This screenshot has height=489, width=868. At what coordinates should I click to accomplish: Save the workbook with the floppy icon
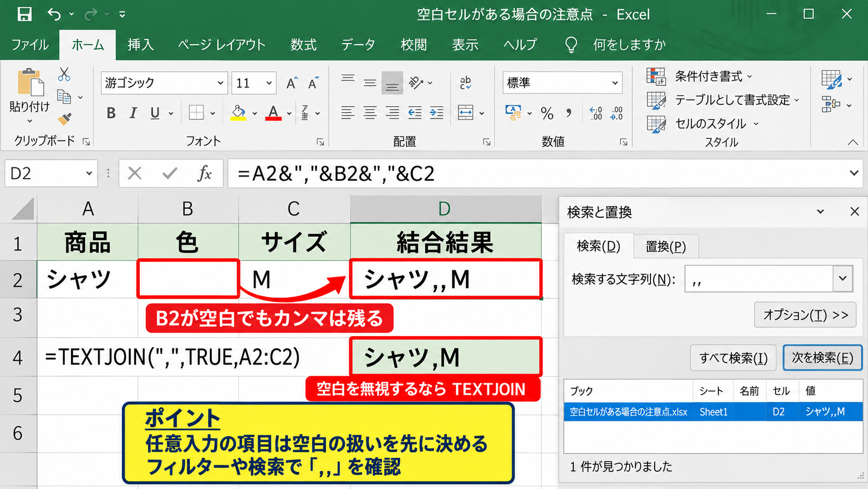click(24, 14)
